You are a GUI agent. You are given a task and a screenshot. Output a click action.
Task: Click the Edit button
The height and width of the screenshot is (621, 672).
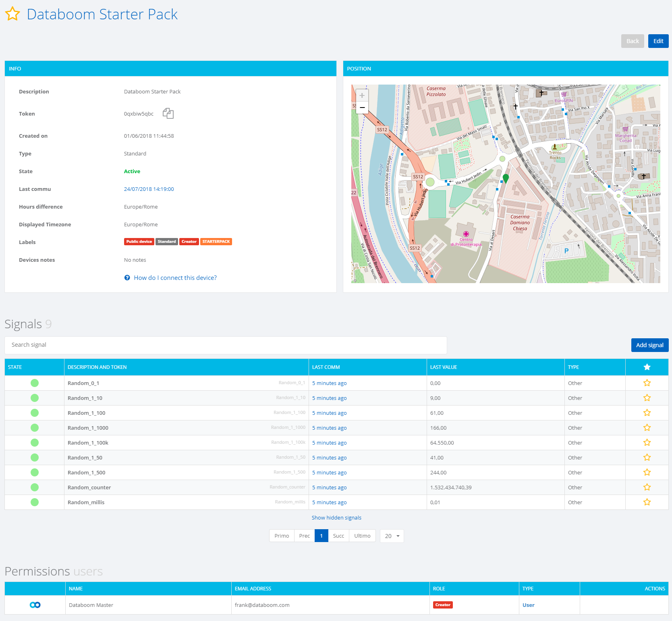pos(658,41)
